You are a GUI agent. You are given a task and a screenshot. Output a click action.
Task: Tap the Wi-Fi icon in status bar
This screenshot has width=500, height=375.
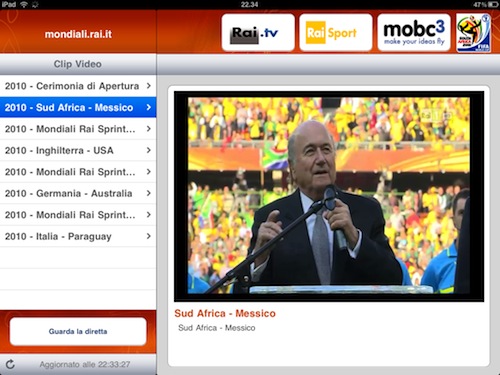[x=24, y=4]
